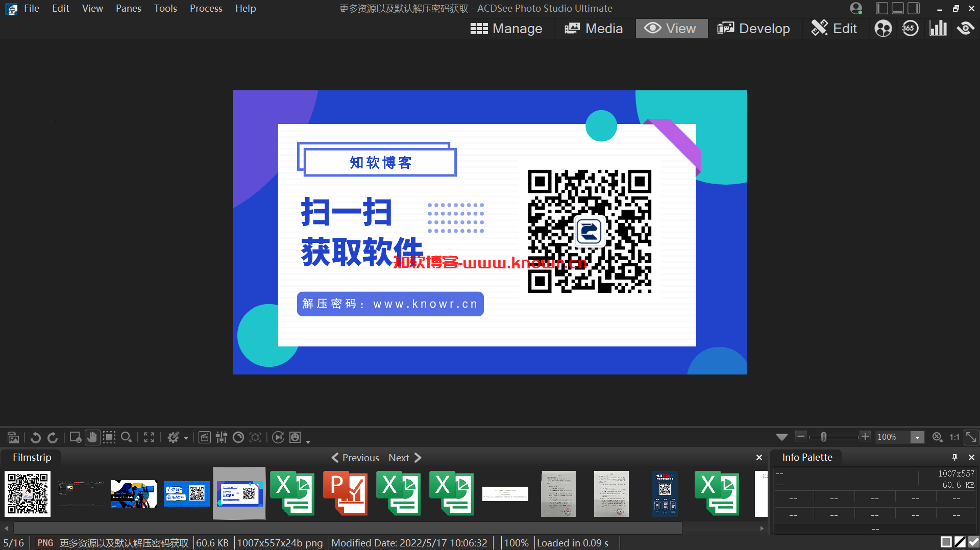Click the user account icon
The height and width of the screenshot is (550, 980).
click(856, 9)
